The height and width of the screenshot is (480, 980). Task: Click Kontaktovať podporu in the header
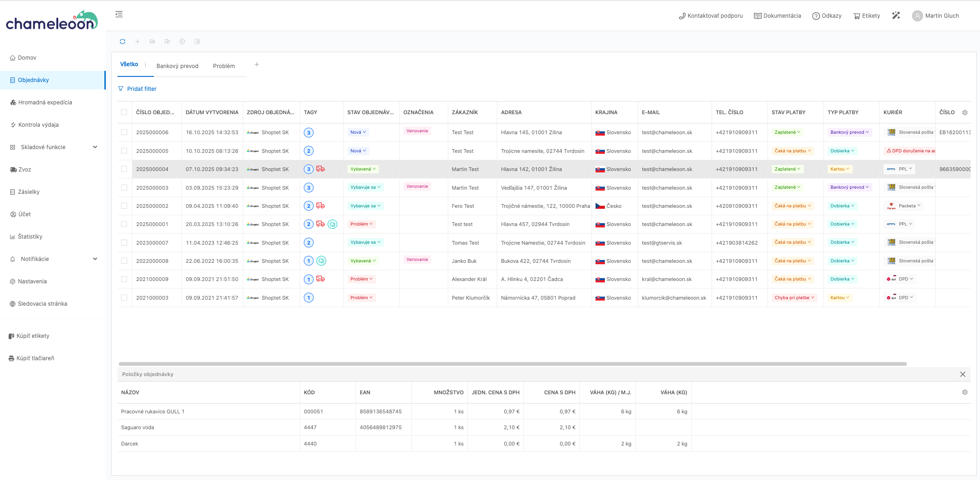(x=711, y=16)
